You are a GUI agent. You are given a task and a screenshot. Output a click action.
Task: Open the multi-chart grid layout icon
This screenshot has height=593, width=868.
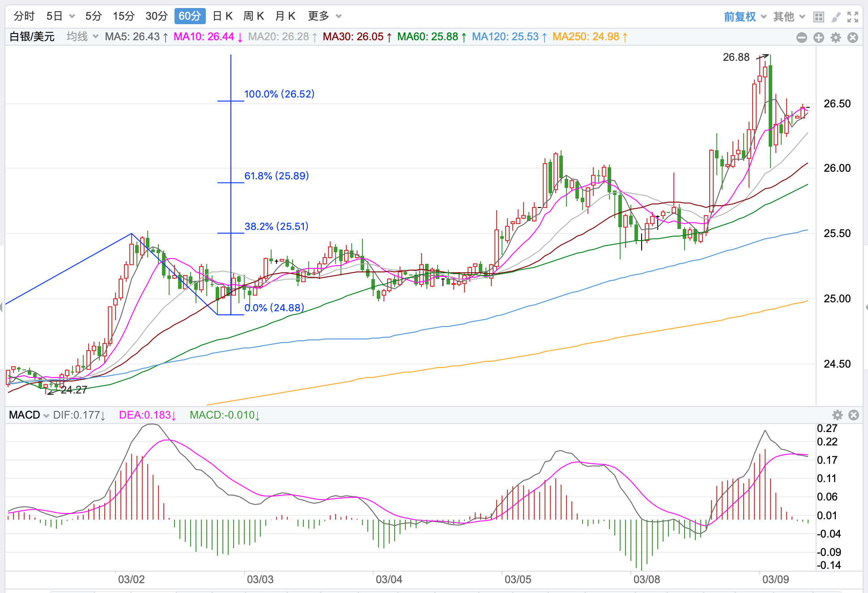[x=818, y=17]
